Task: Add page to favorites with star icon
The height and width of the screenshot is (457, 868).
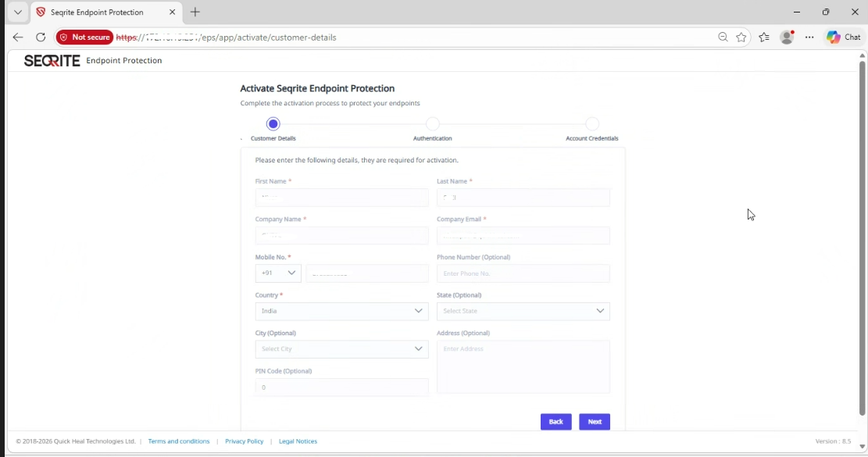Action: 741,37
